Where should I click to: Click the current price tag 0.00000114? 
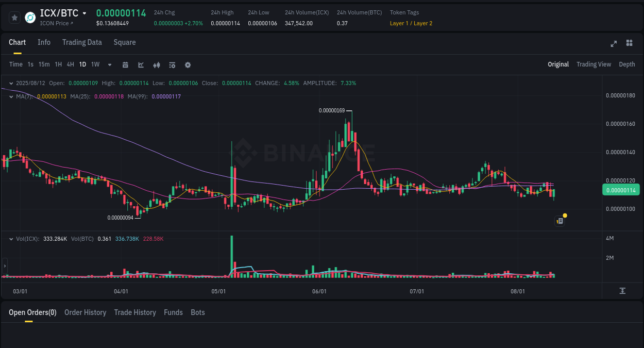(x=621, y=190)
